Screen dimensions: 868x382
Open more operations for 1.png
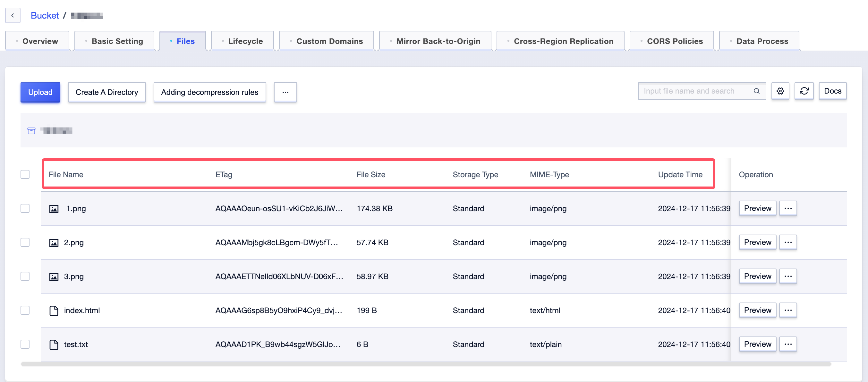(788, 208)
